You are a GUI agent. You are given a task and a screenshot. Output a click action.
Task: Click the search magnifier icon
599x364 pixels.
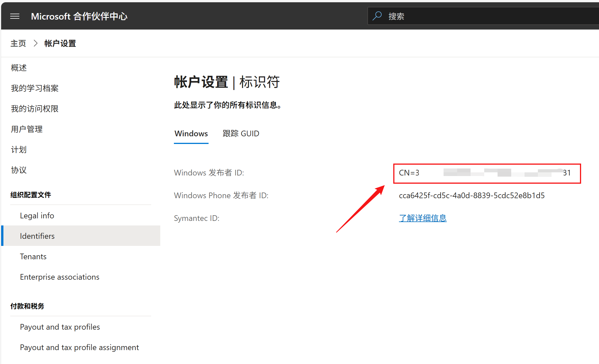coord(377,16)
